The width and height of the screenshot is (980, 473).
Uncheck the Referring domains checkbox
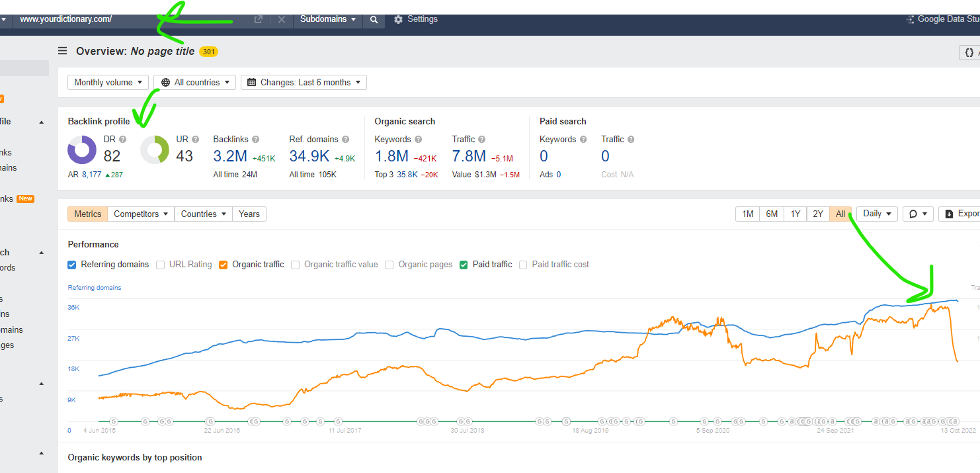pos(72,265)
